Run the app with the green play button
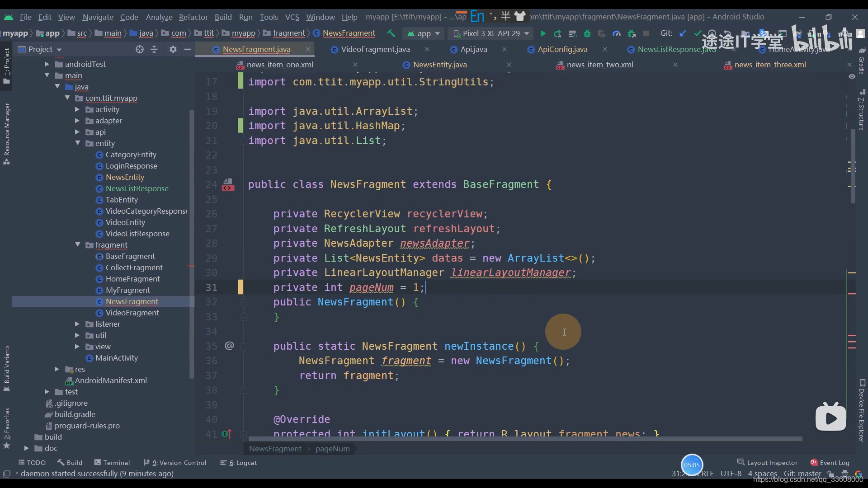The width and height of the screenshot is (868, 488). click(x=543, y=33)
